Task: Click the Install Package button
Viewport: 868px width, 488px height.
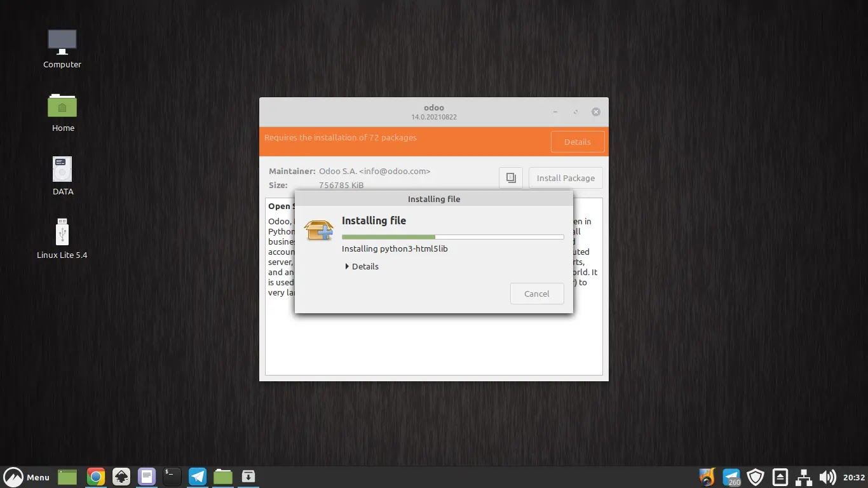Action: coord(566,178)
